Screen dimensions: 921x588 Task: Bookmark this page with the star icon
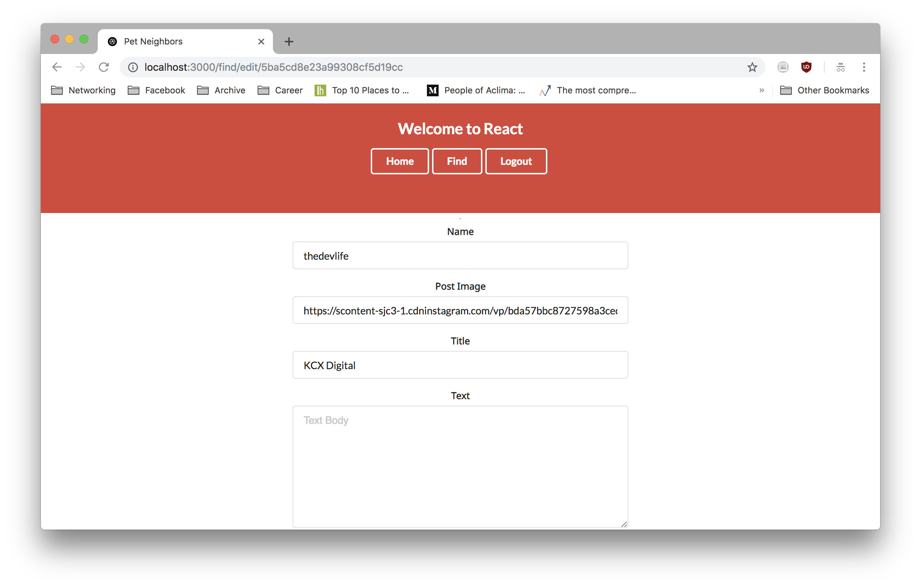[752, 67]
